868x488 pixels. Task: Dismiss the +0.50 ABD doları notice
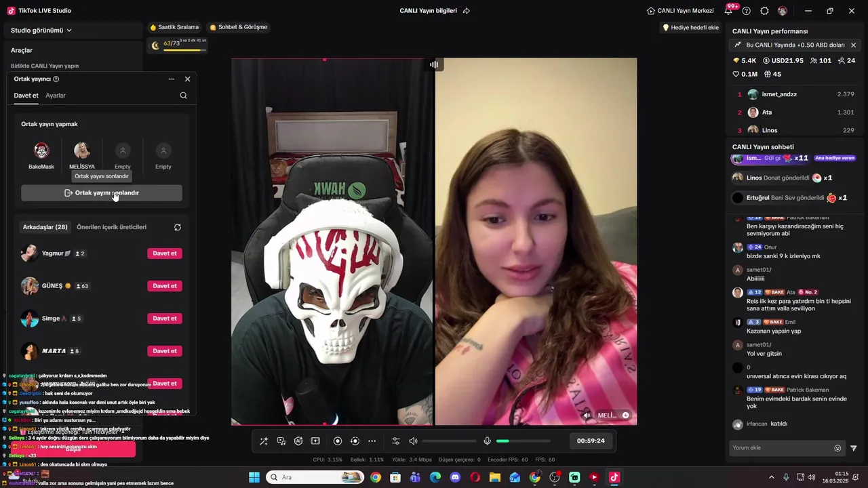pyautogui.click(x=853, y=45)
